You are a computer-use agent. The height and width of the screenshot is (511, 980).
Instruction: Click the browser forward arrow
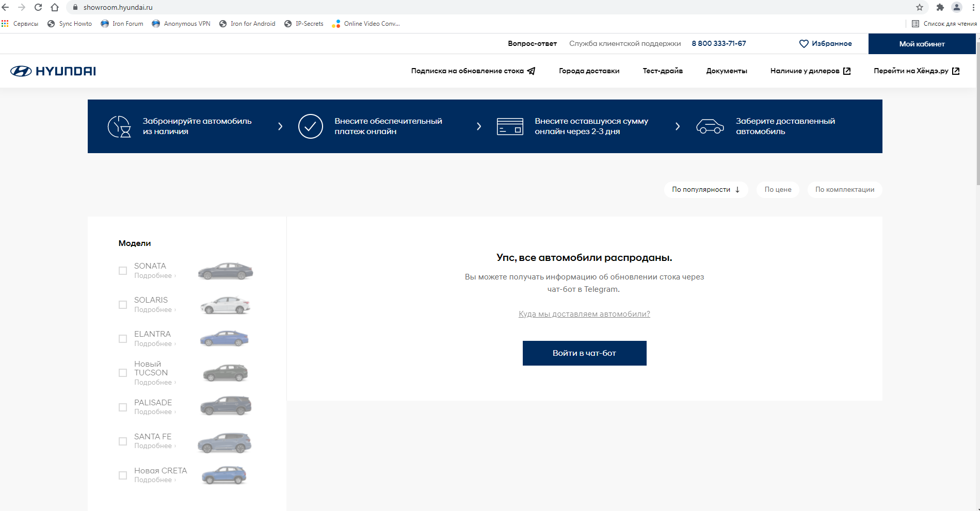[22, 7]
